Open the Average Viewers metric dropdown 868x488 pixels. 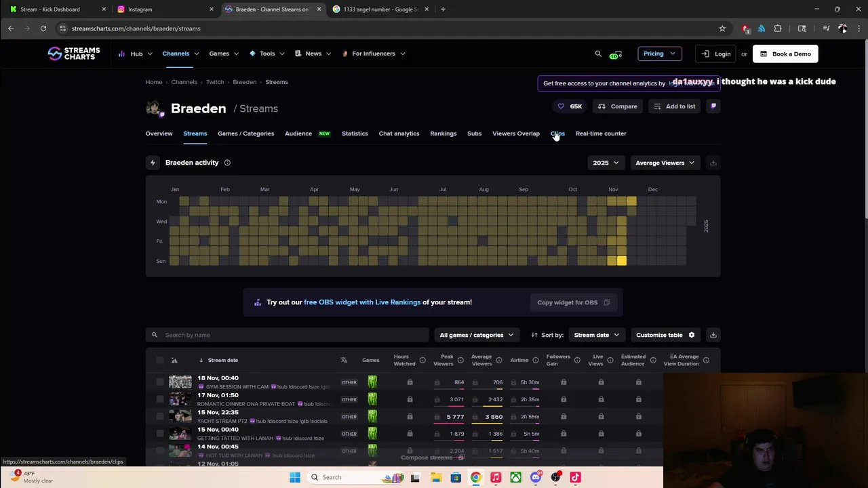pyautogui.click(x=665, y=163)
